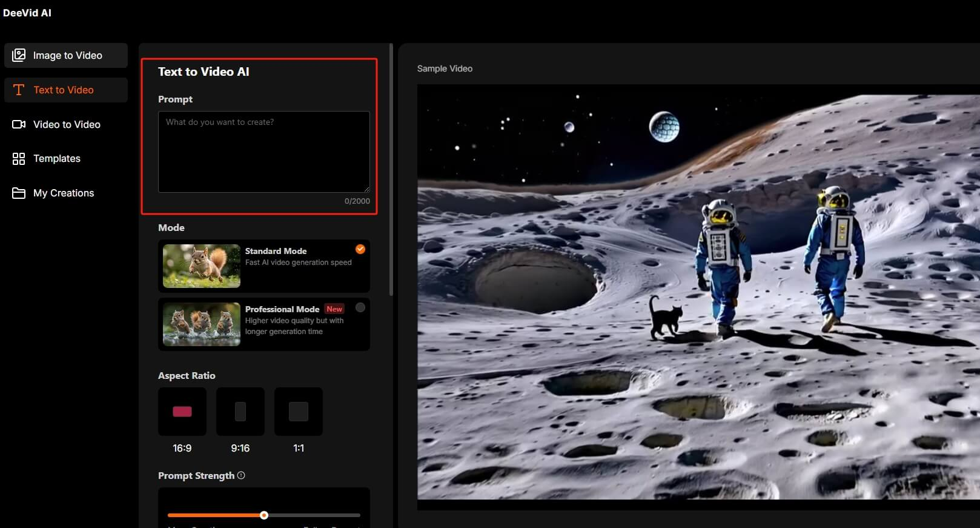Click the Prompt Strength info icon
This screenshot has height=528, width=980.
pyautogui.click(x=241, y=475)
